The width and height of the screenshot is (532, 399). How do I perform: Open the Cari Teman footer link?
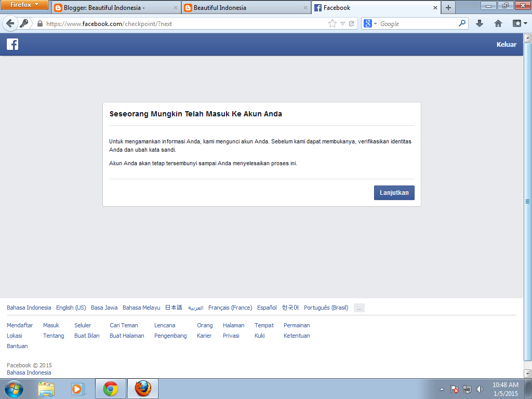[124, 325]
